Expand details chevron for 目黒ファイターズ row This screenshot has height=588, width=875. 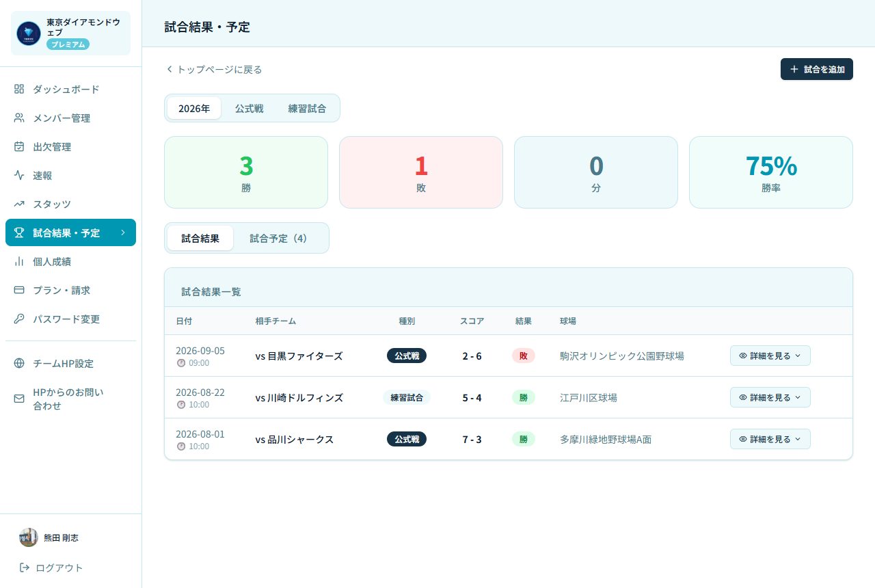(798, 356)
